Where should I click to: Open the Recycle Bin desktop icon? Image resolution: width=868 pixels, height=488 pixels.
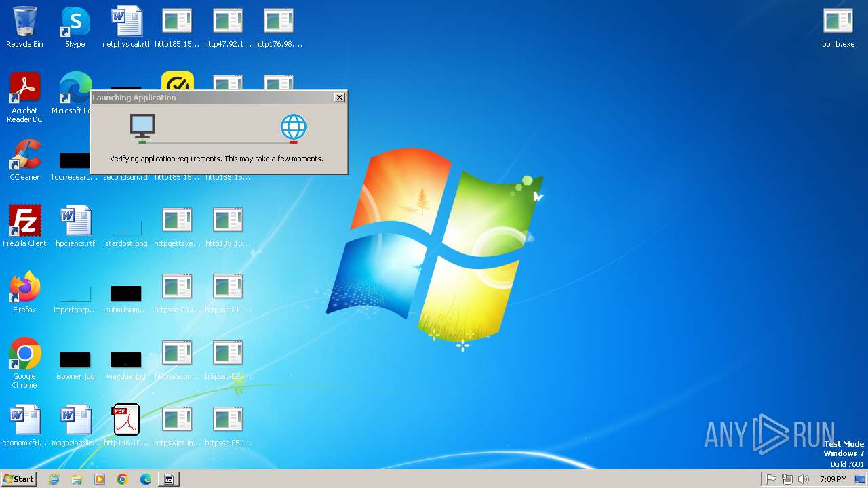point(24,27)
